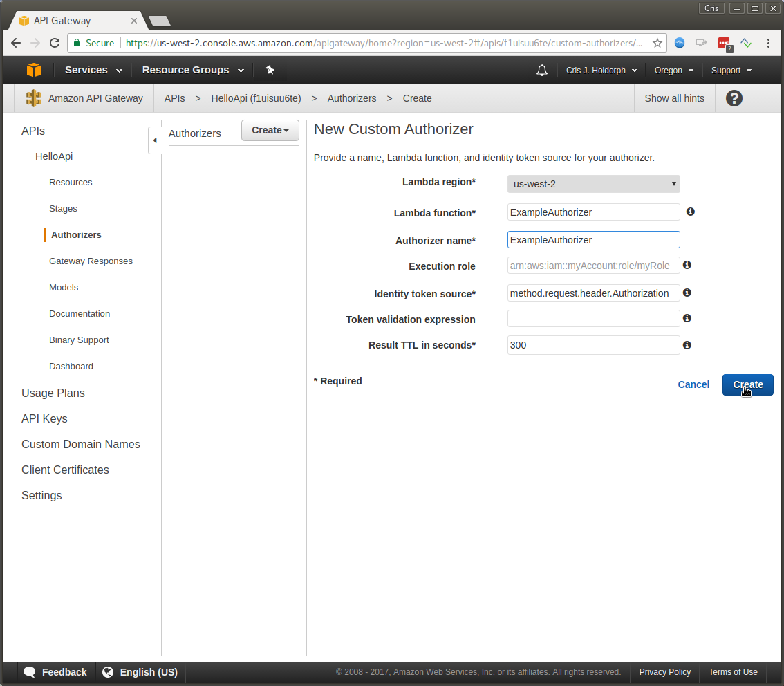Click the Authorizers breadcrumb link
Viewport: 784px width, 686px height.
tap(351, 98)
